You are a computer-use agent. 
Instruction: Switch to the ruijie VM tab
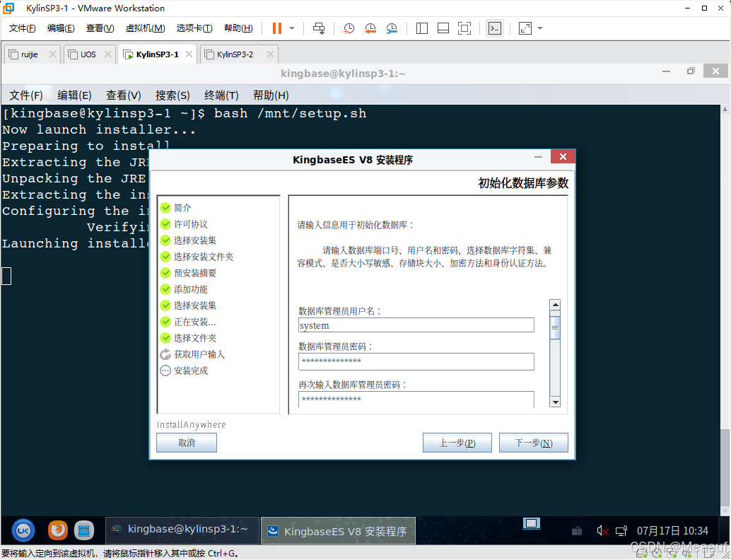pyautogui.click(x=29, y=54)
